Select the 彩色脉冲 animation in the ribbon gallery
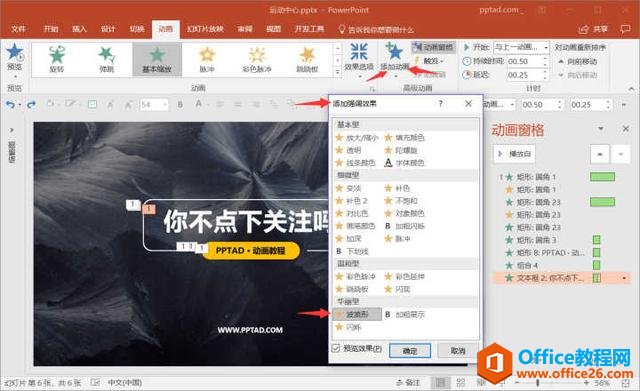Screen dimensions: 640x391 point(257,60)
